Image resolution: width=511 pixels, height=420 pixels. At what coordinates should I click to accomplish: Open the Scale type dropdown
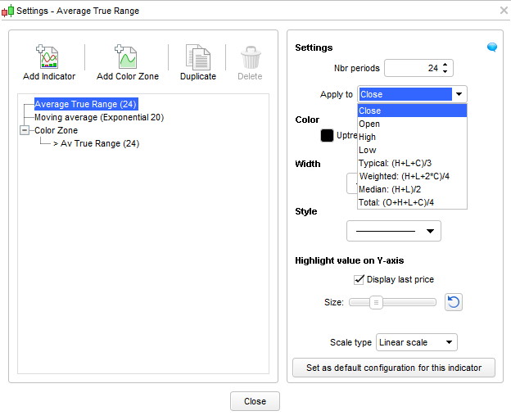416,342
